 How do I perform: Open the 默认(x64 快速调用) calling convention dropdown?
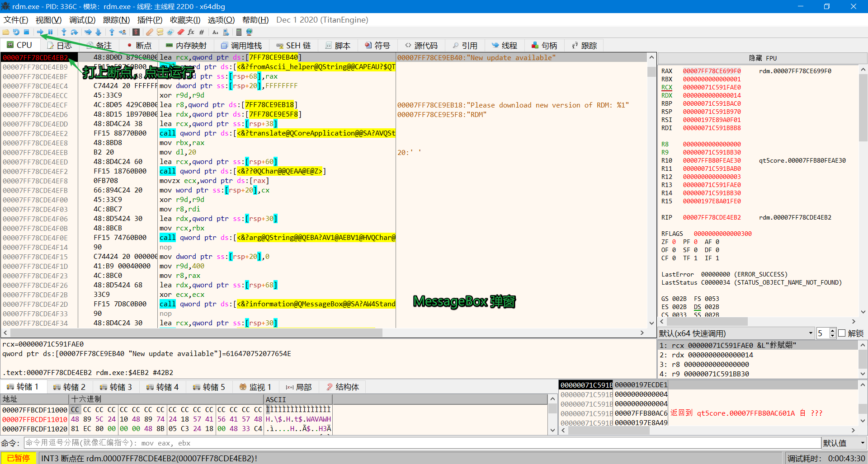(x=736, y=333)
